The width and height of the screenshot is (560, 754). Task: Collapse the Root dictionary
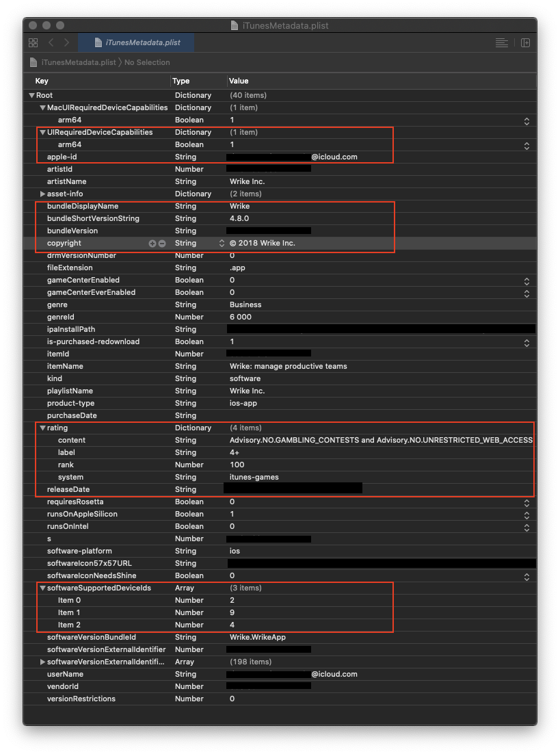(31, 95)
